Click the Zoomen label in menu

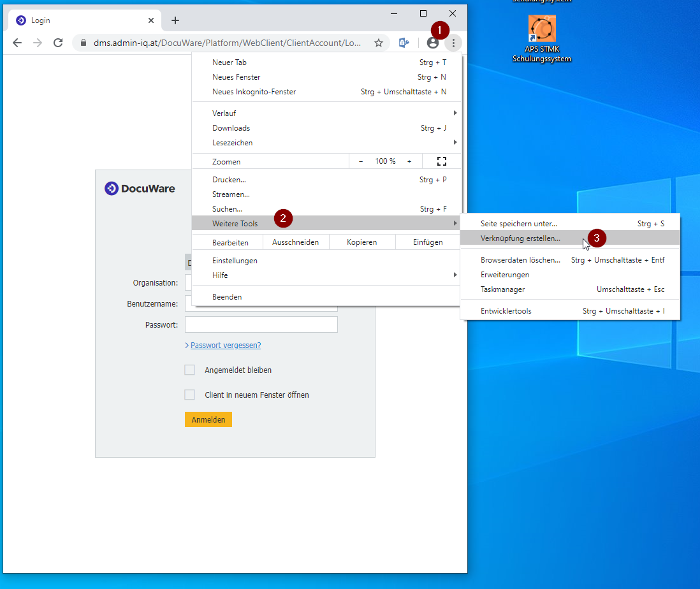[x=226, y=162]
